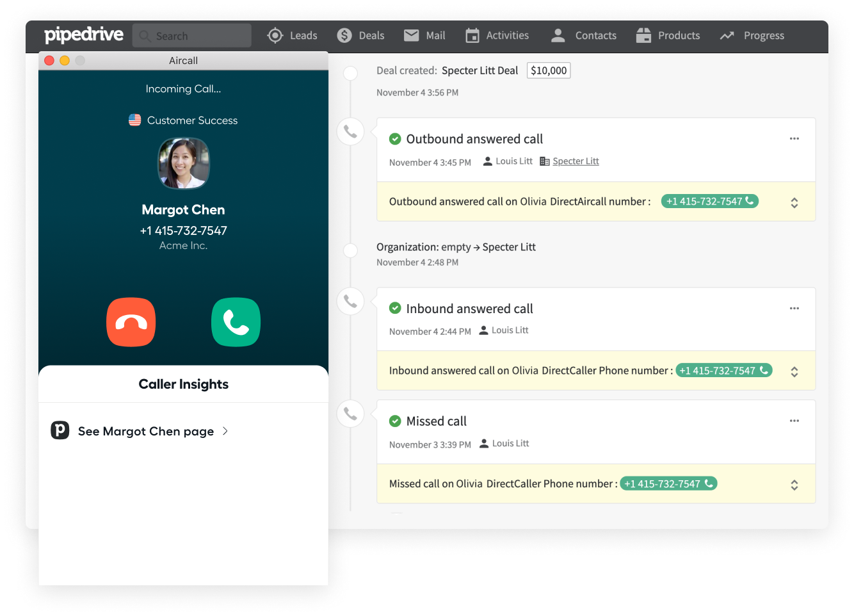Click the $10,000 deal value badge
The image size is (854, 616).
(x=549, y=70)
